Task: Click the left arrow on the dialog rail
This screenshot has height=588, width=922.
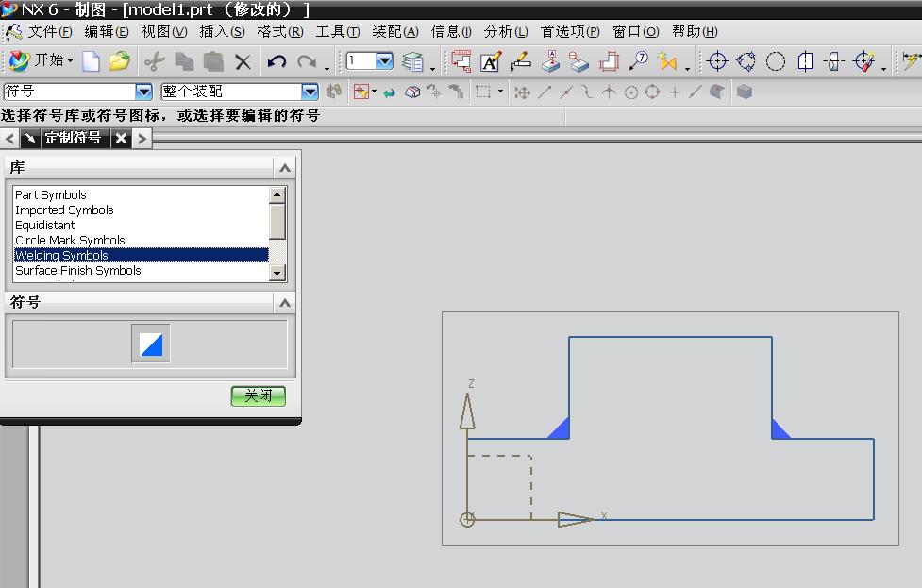Action: coord(9,139)
